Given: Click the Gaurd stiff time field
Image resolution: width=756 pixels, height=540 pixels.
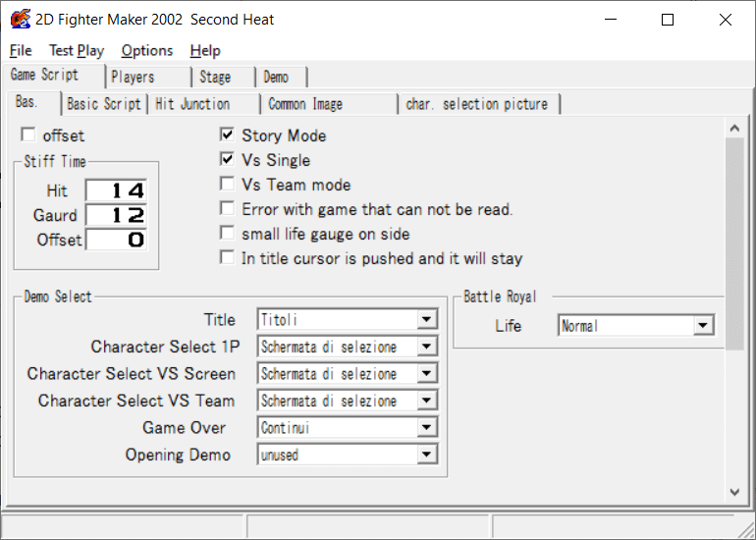Looking at the screenshot, I should pyautogui.click(x=116, y=215).
